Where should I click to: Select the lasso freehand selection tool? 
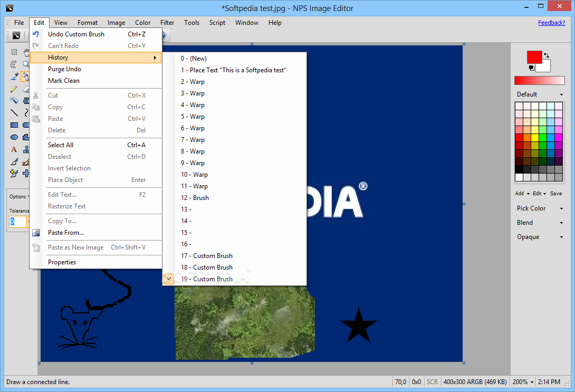[14, 64]
